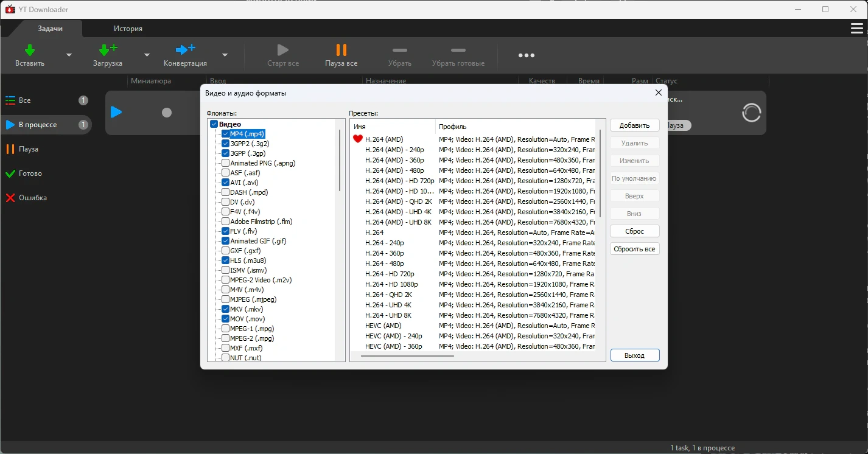Screen dimensions: 868x454
Task: Click the Миниатюра column header
Action: click(150, 81)
